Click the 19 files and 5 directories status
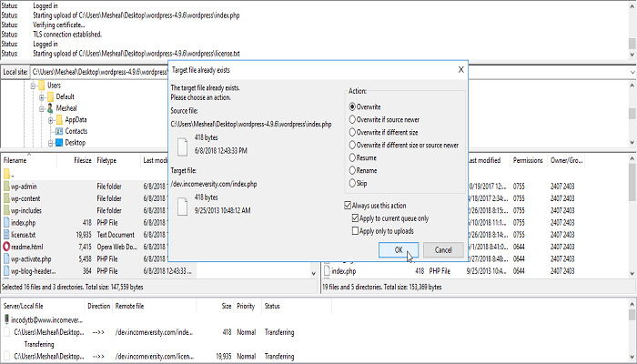 point(382,287)
